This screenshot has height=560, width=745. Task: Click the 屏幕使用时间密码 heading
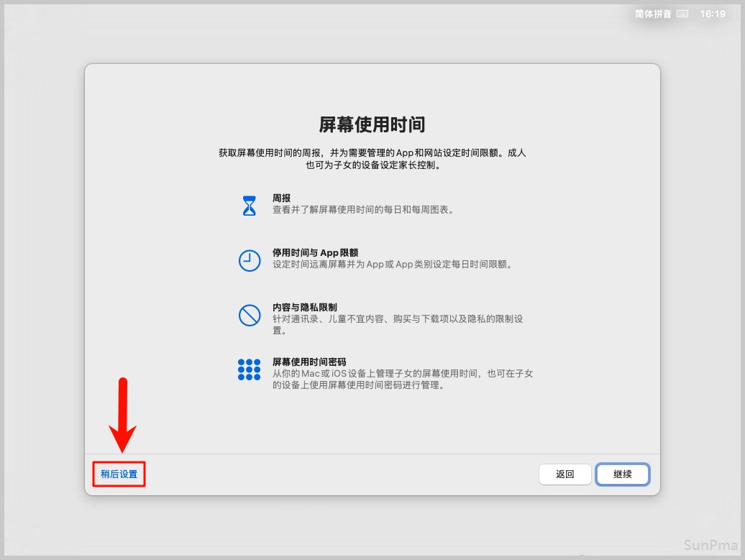309,362
